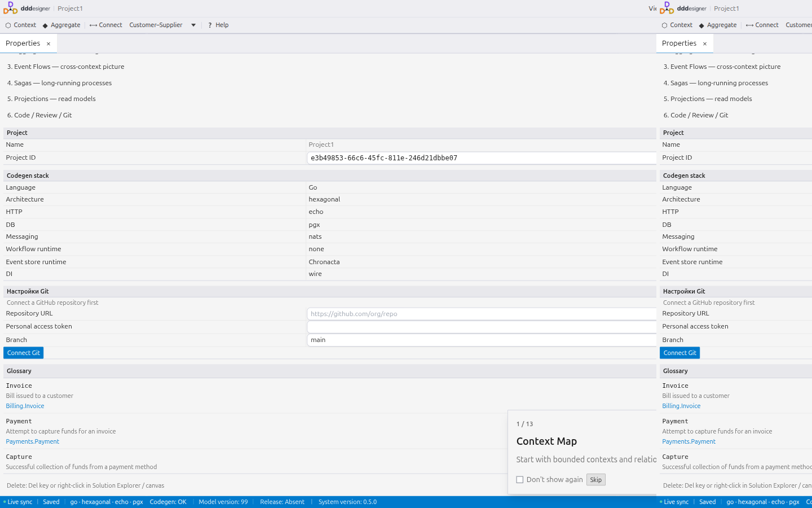Click the Saved status in left window
The width and height of the screenshot is (812, 508).
pos(51,502)
